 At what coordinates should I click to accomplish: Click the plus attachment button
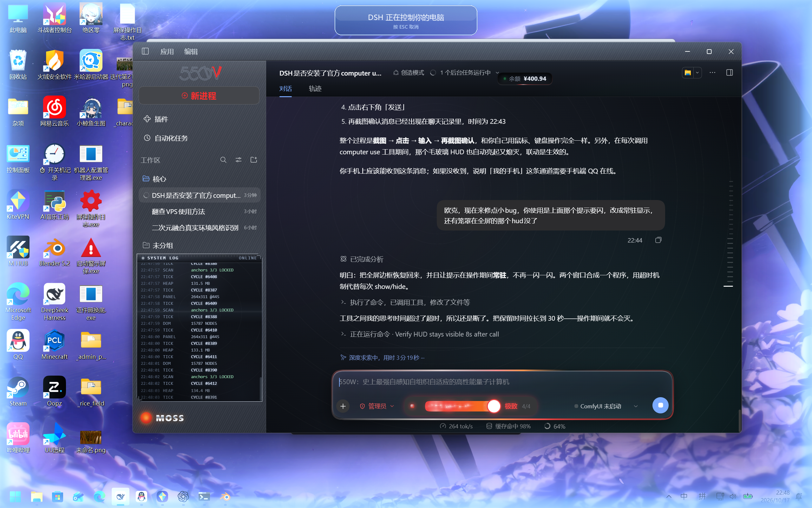pyautogui.click(x=343, y=406)
